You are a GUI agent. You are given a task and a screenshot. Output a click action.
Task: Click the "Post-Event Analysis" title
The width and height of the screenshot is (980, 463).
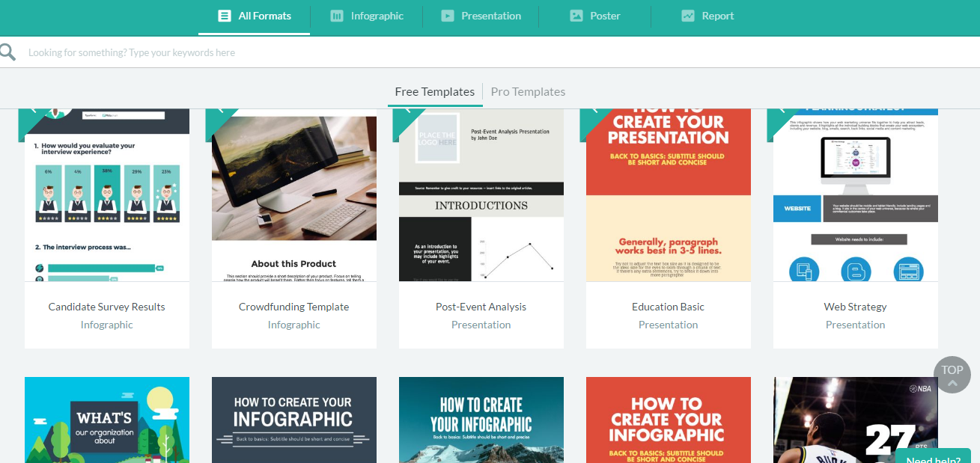(x=481, y=307)
